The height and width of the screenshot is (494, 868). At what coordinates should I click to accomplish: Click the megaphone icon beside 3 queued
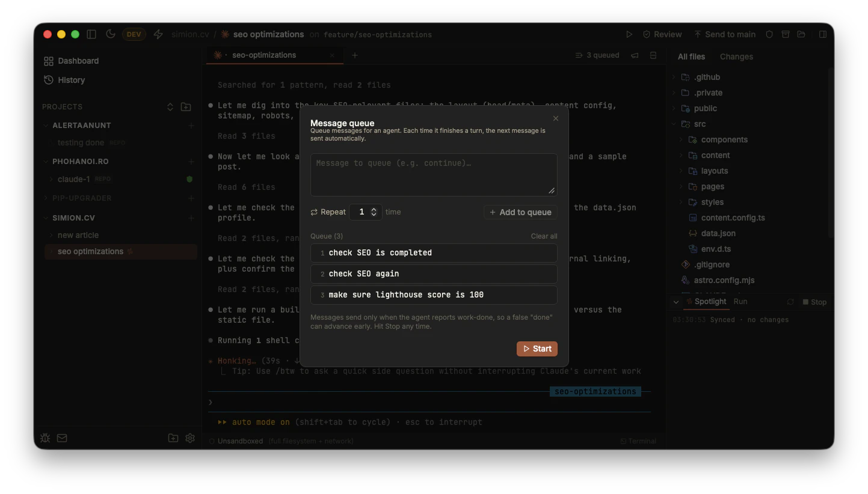(x=635, y=55)
